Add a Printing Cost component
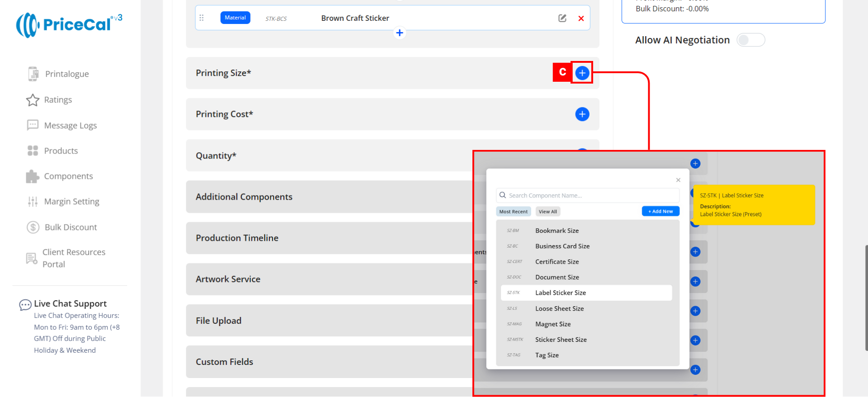868x397 pixels. point(582,114)
